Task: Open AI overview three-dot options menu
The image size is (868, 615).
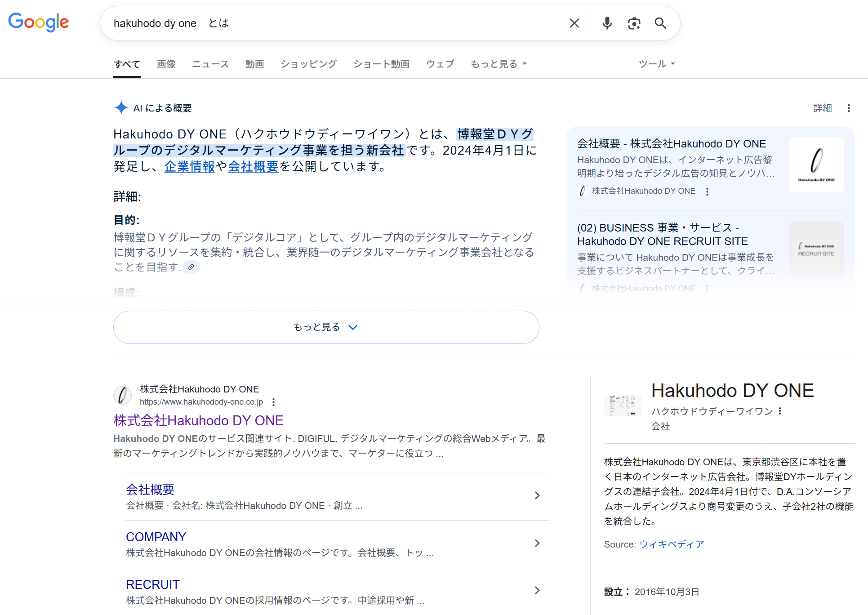Action: [849, 108]
